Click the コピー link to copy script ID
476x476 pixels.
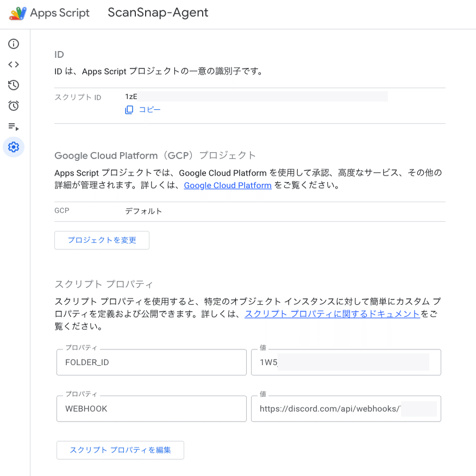[x=149, y=110]
